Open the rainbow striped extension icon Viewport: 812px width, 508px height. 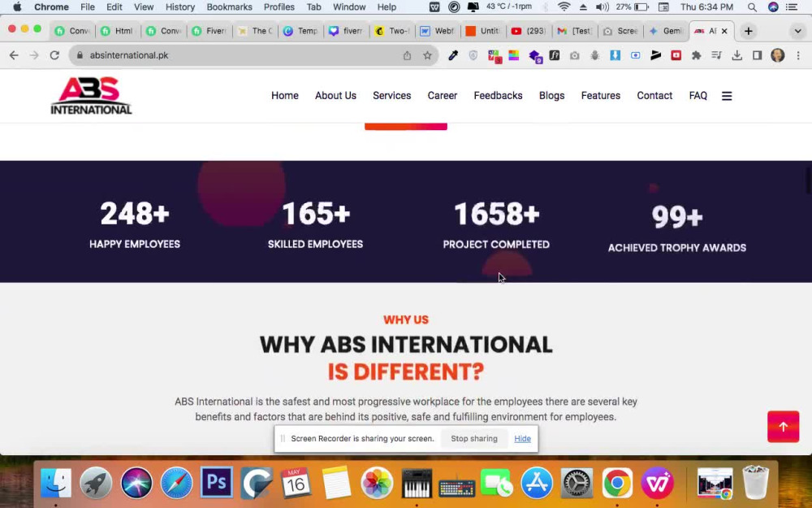pos(514,55)
